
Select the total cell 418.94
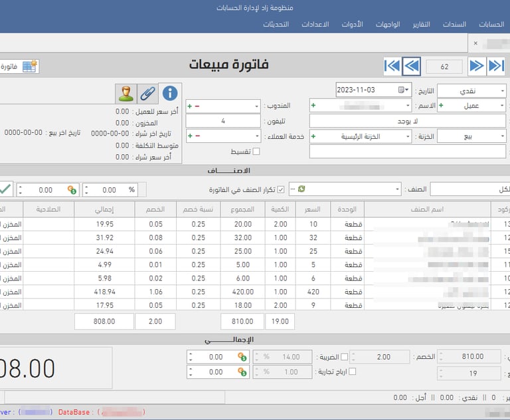[x=104, y=292]
